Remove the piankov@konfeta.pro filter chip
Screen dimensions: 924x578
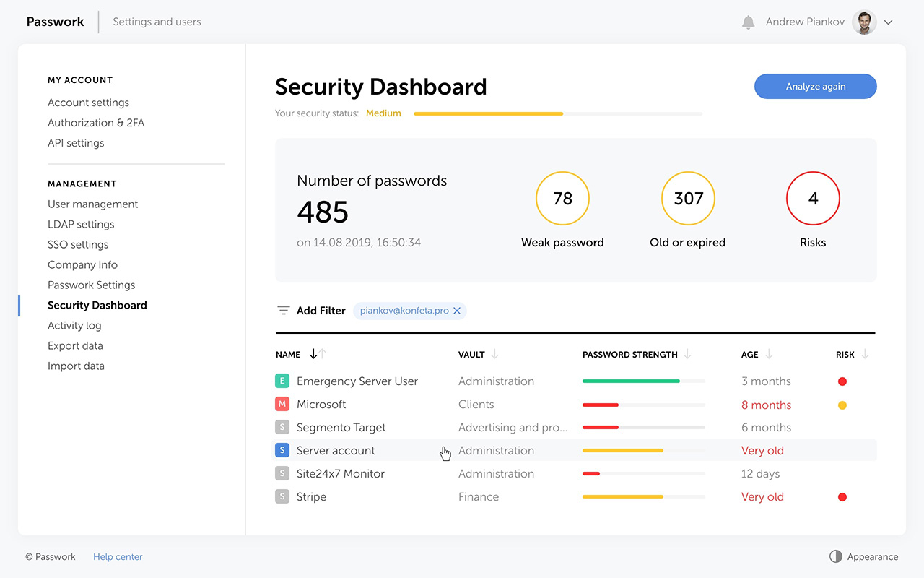(x=457, y=311)
